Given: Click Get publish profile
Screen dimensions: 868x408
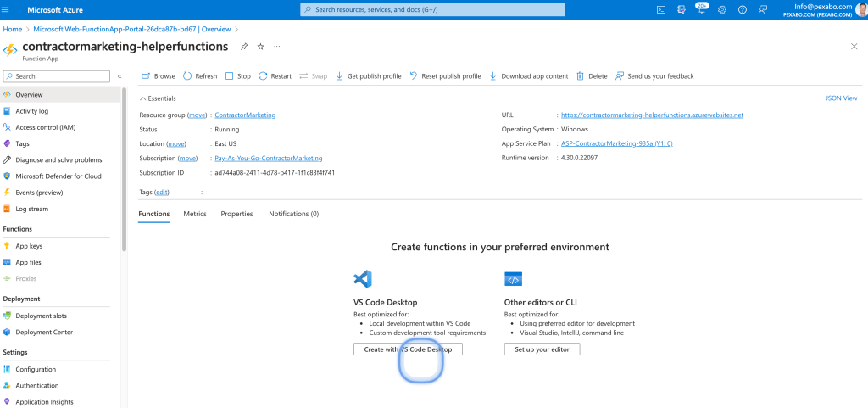Looking at the screenshot, I should (368, 76).
